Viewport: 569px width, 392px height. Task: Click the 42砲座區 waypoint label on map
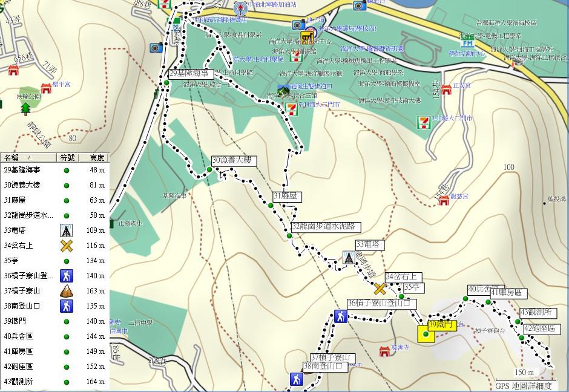tap(542, 329)
